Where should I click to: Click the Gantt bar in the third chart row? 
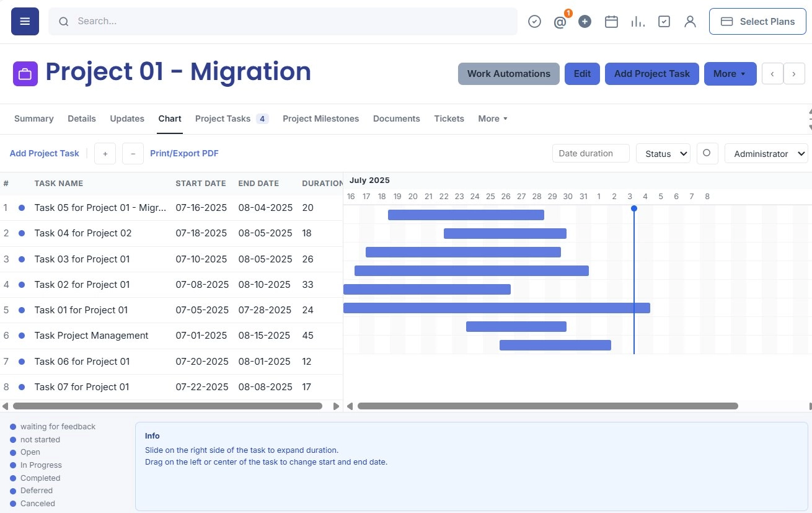463,252
